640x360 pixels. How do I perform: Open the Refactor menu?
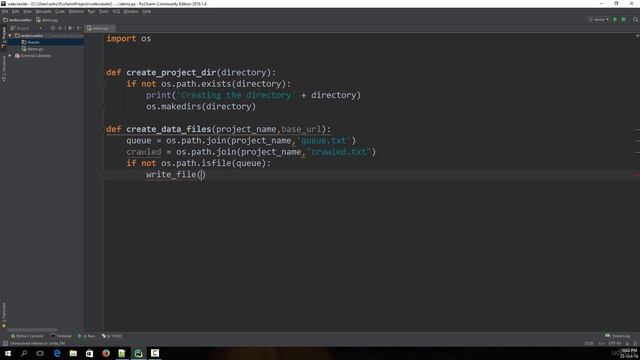click(76, 11)
